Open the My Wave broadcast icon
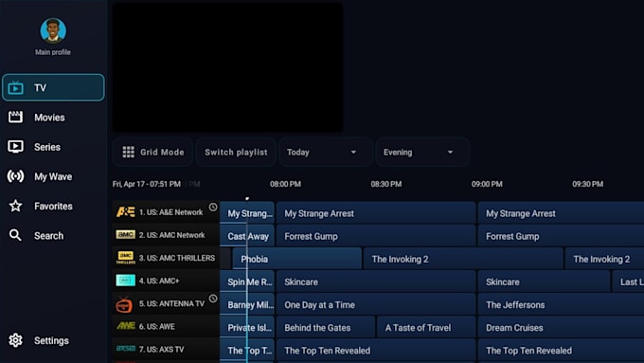The height and width of the screenshot is (363, 644). pos(15,176)
